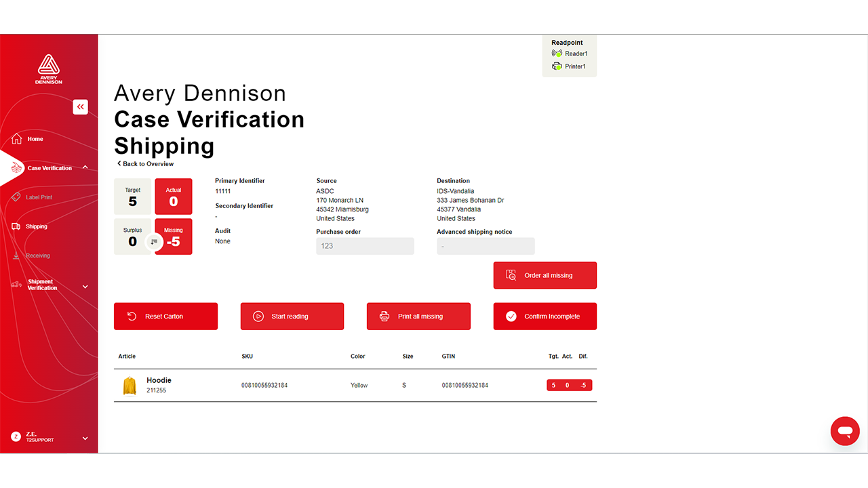Click the Reader1 RFID signal icon
Image resolution: width=868 pixels, height=488 pixels.
click(x=557, y=54)
